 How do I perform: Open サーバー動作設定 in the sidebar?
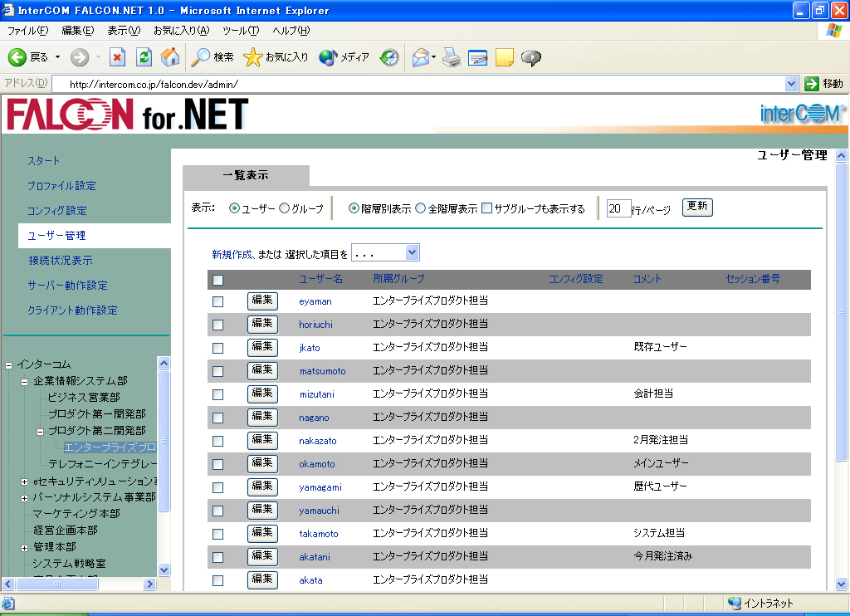pyautogui.click(x=68, y=286)
